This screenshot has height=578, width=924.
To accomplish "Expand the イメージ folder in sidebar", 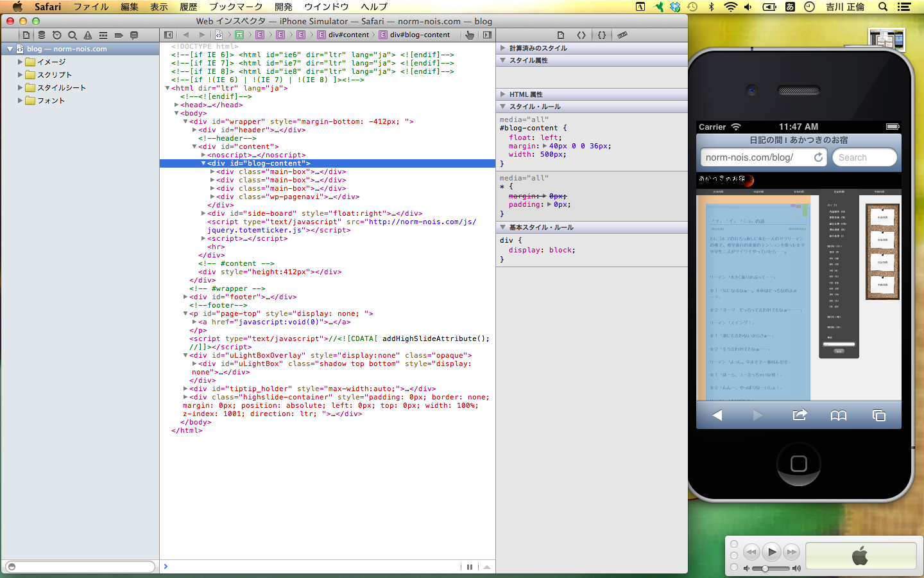I will tap(20, 62).
